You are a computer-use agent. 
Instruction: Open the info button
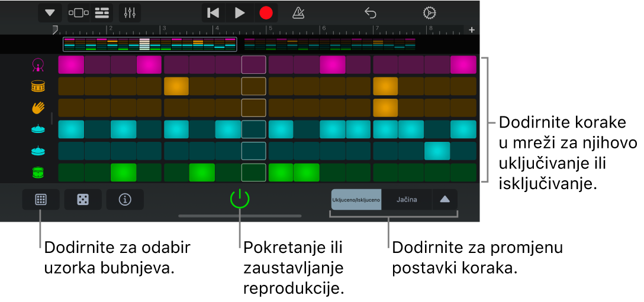[125, 199]
